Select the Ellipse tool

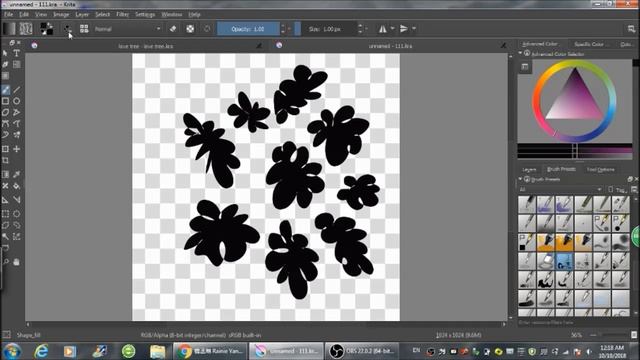(x=17, y=101)
